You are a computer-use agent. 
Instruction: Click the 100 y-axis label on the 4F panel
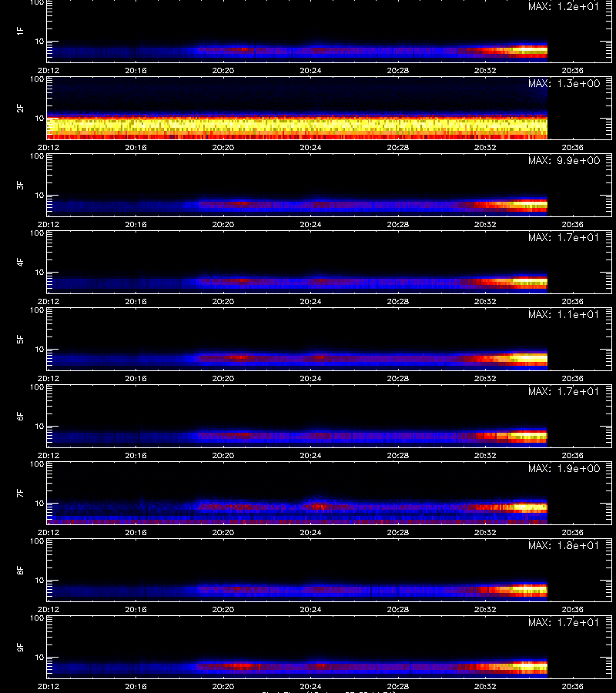tap(37, 233)
